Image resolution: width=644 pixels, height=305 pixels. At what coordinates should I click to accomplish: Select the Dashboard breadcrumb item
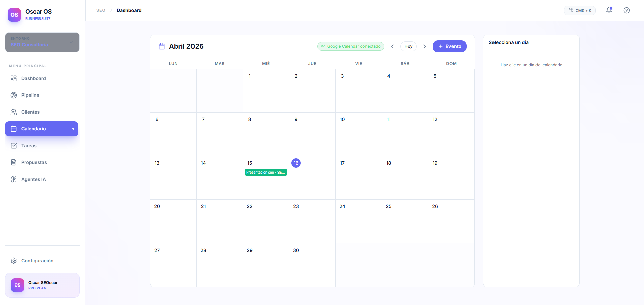click(129, 10)
